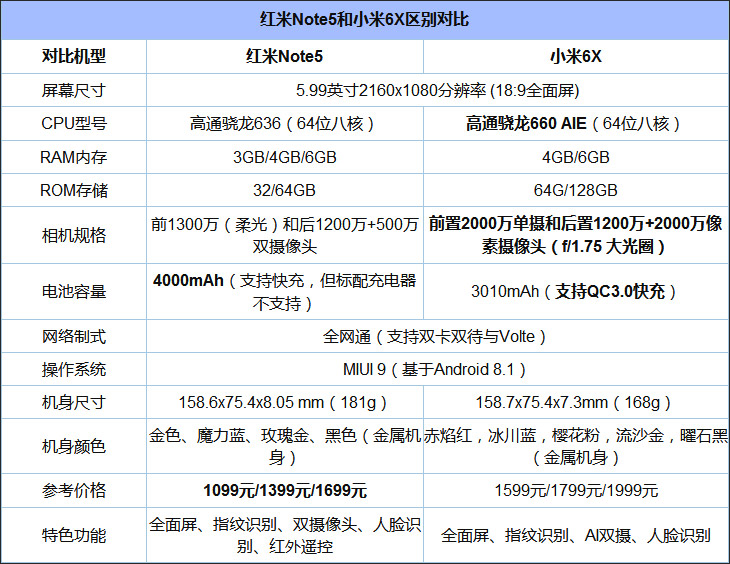Click the price '1099元/1399元/1699元'
Screen dimensions: 730x564
(284, 490)
